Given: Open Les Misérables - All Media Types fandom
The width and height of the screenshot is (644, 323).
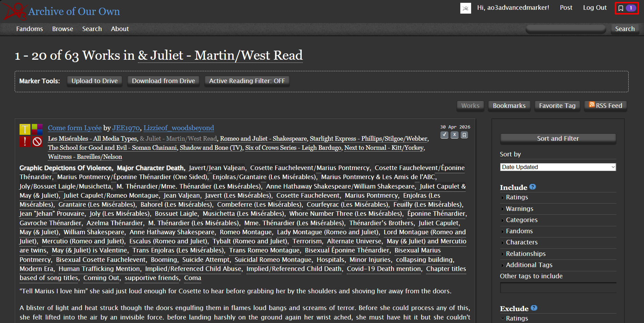Looking at the screenshot, I should 93,139.
